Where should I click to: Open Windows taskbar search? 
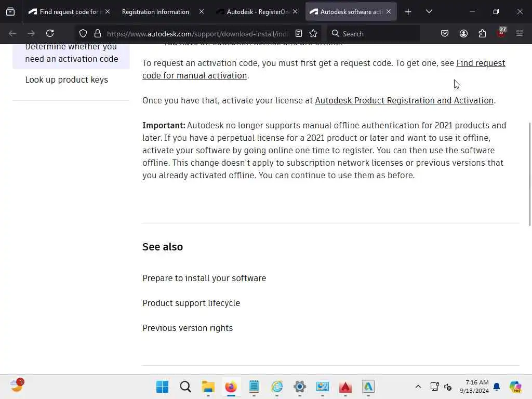pos(185,387)
